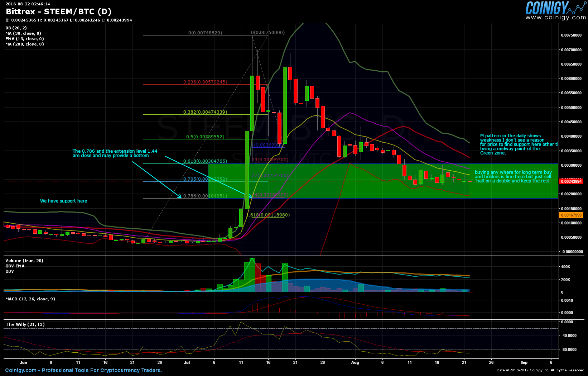This screenshot has height=376, width=588.
Task: Click the red 0.00243994 current price tag
Action: click(x=571, y=181)
